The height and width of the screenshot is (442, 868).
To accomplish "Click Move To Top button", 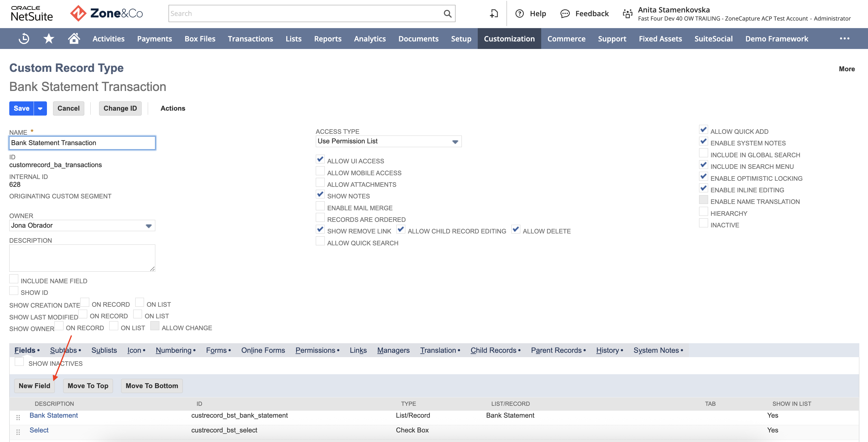I will 88,386.
